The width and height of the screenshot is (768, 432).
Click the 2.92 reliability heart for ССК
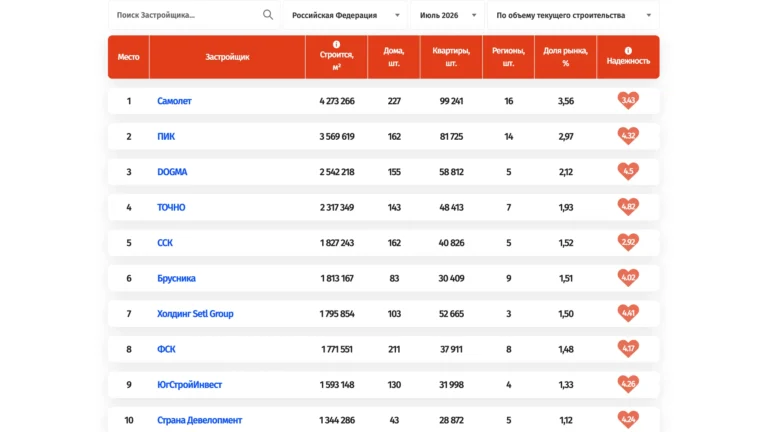628,242
